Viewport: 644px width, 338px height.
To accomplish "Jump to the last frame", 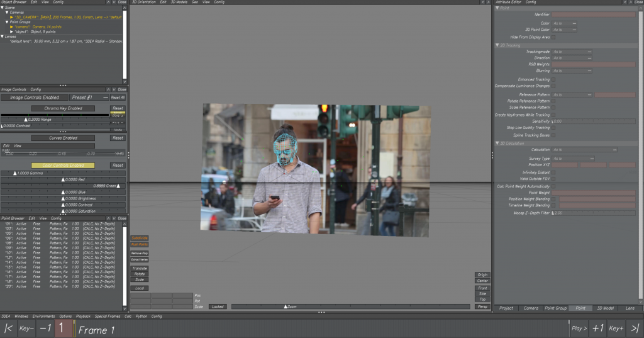I will pos(635,329).
